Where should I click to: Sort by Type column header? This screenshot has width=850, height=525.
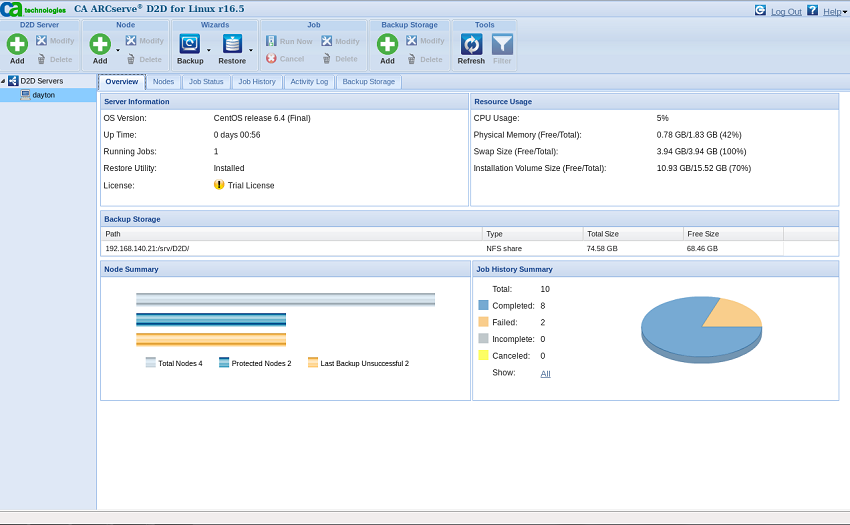533,234
